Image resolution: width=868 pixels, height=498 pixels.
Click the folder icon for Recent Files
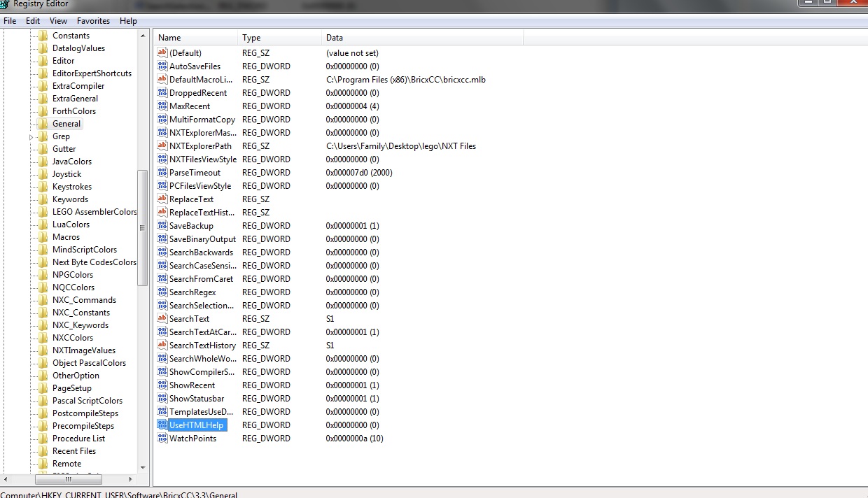pyautogui.click(x=43, y=451)
